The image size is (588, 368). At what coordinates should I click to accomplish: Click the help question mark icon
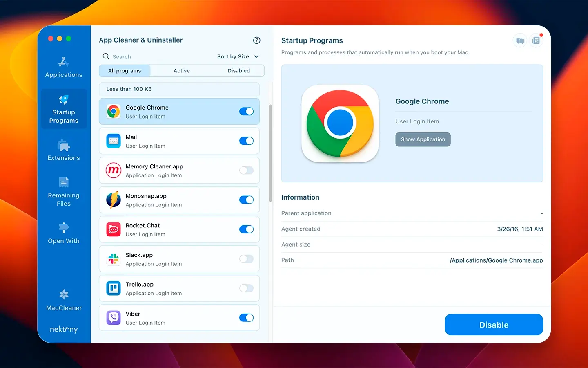pos(256,40)
